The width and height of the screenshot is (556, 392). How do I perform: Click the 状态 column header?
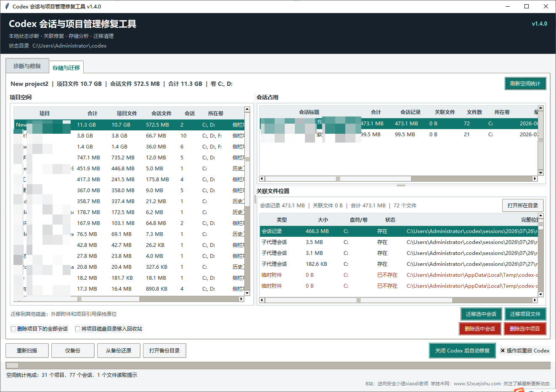pyautogui.click(x=390, y=220)
